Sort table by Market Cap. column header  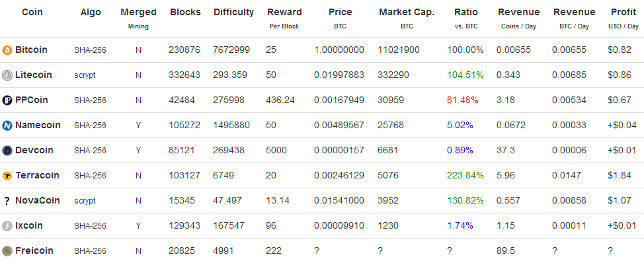tap(407, 13)
